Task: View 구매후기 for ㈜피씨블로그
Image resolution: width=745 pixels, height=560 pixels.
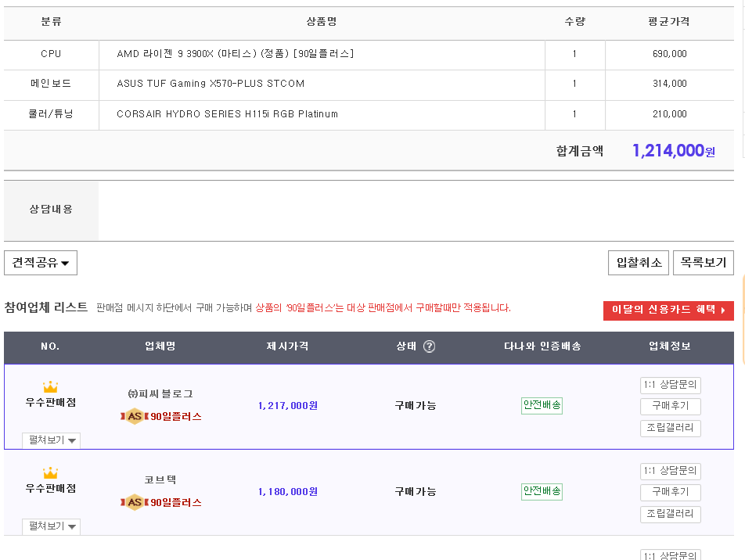Action: (670, 406)
